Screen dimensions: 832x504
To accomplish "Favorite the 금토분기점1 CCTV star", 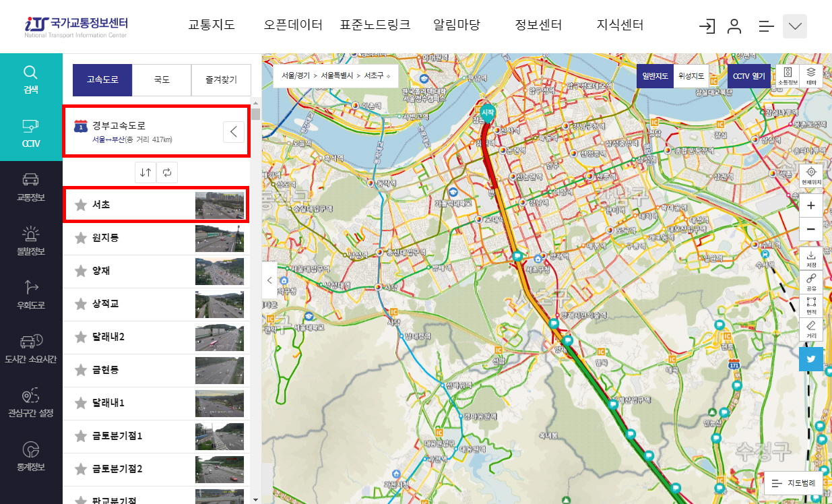I will (x=81, y=436).
